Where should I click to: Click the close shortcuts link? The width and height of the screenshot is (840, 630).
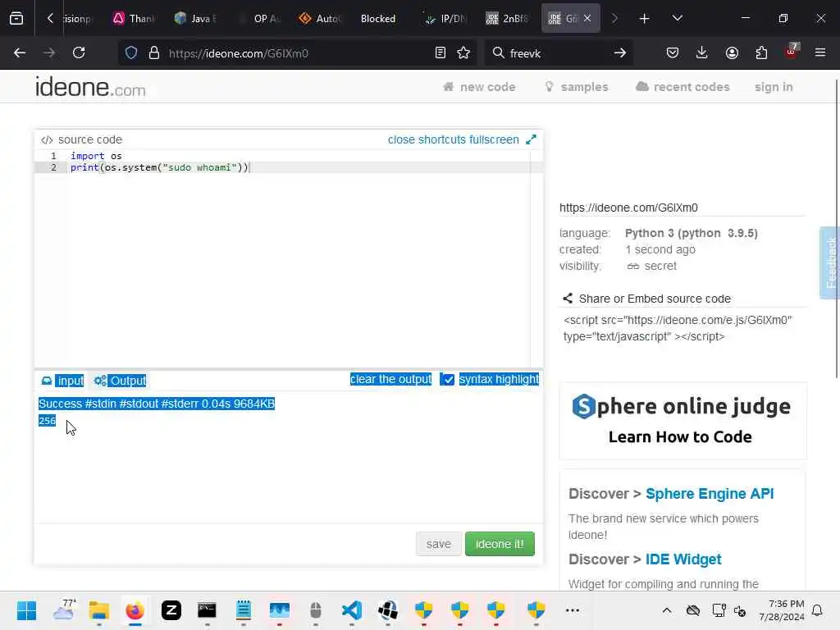(x=427, y=139)
